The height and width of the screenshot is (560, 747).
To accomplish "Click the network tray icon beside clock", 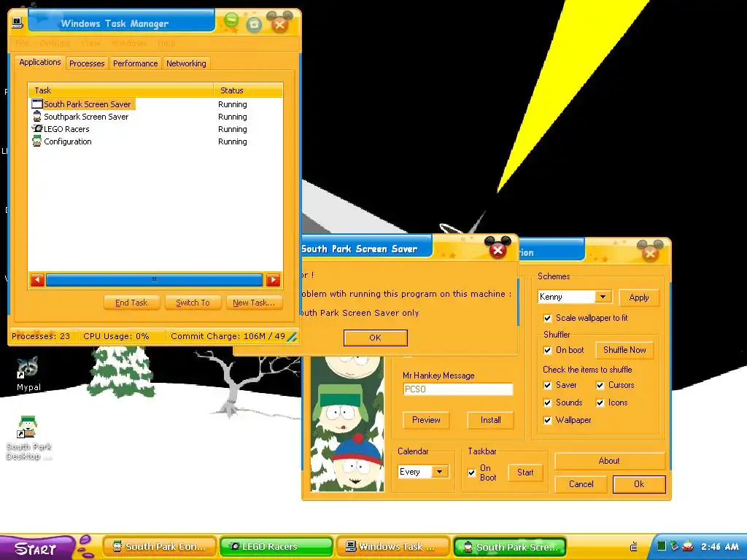I will coord(674,546).
